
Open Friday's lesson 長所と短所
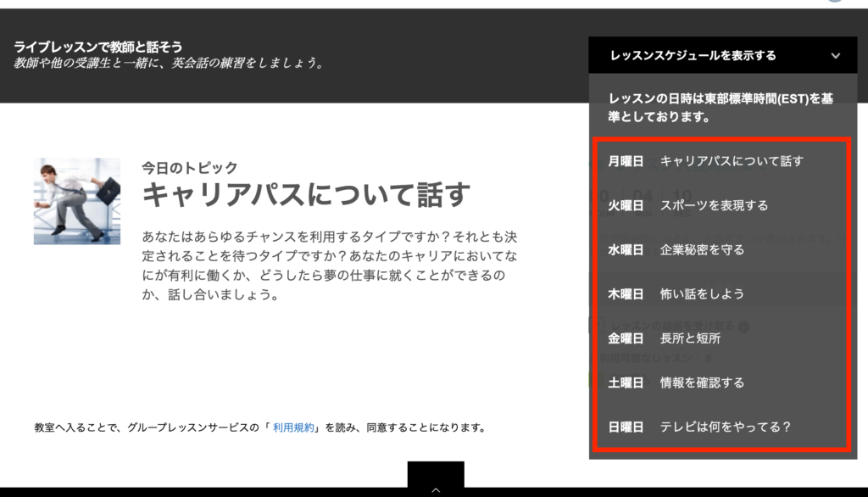click(690, 338)
